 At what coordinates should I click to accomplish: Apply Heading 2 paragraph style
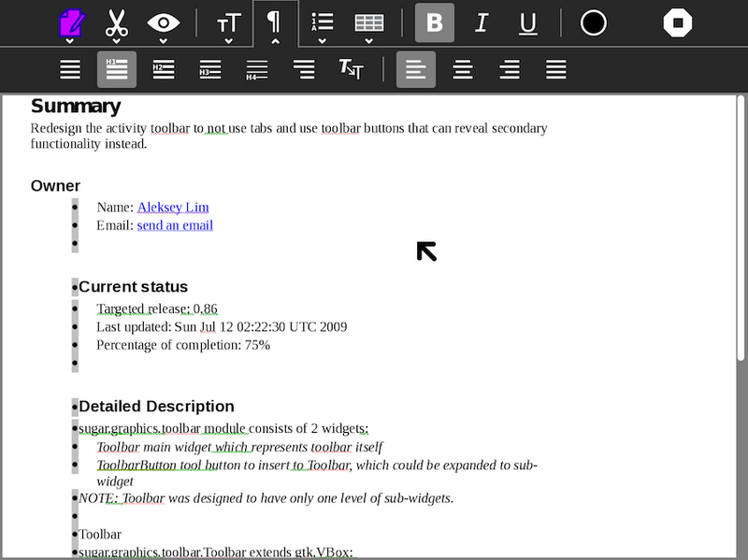pos(164,69)
